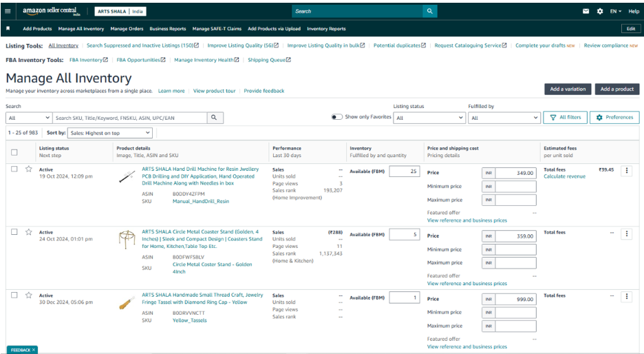Click the search magnifier in top bar
Image resolution: width=644 pixels, height=354 pixels.
[430, 11]
